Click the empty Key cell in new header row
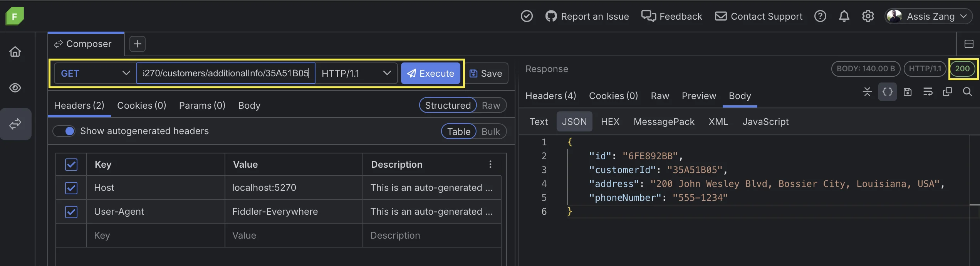 (156, 236)
